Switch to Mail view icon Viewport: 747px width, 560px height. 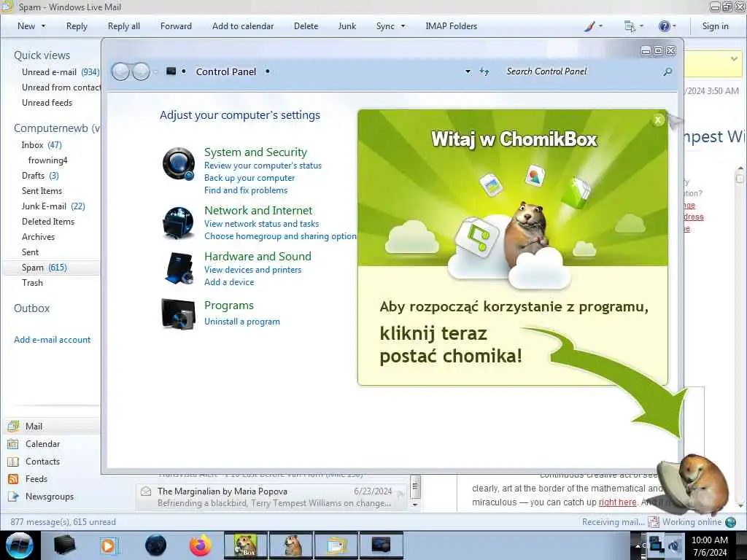tap(13, 426)
